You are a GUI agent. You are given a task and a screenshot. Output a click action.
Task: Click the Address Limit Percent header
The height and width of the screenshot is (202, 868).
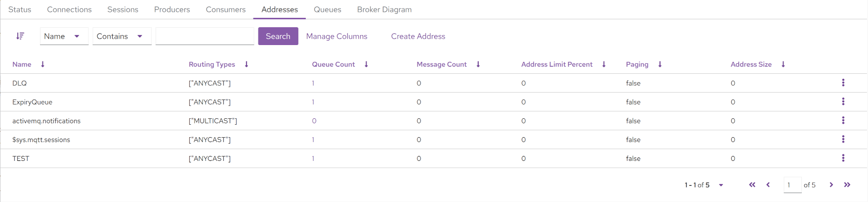coord(557,64)
